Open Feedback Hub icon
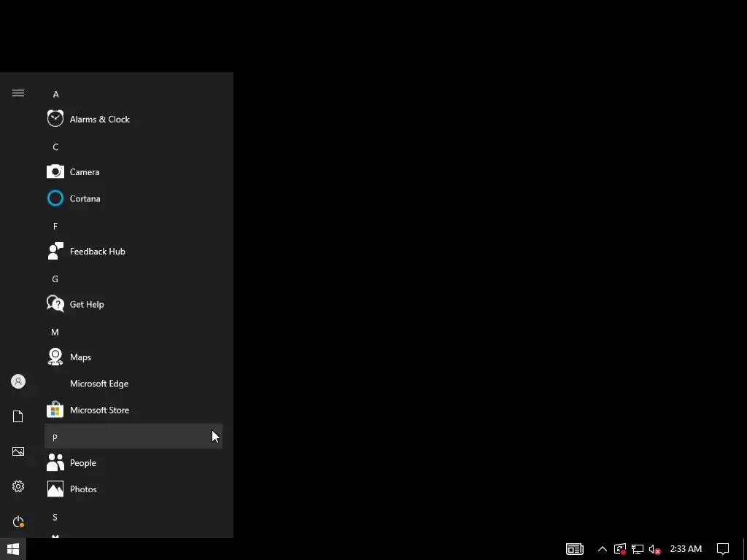The image size is (747, 560). (55, 251)
